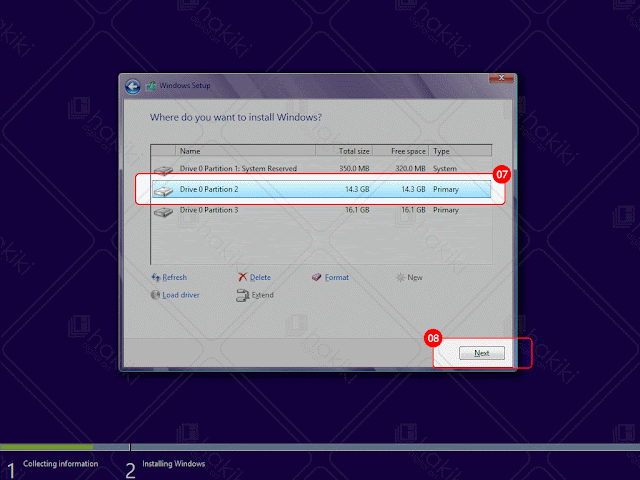The width and height of the screenshot is (640, 480).
Task: Click the Collecting information step label
Action: [x=60, y=464]
